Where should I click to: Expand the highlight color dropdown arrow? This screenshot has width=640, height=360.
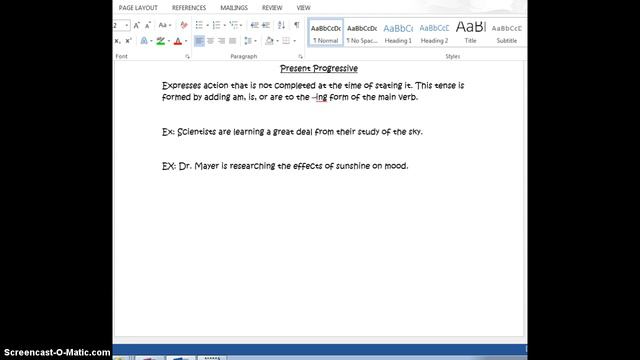[168, 41]
